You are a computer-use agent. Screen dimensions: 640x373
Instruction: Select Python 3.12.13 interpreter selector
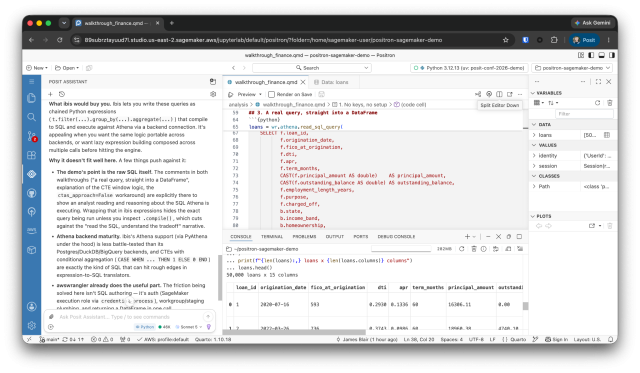click(469, 68)
